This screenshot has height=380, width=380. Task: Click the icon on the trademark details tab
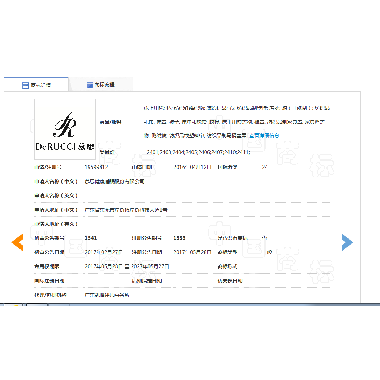(25, 85)
